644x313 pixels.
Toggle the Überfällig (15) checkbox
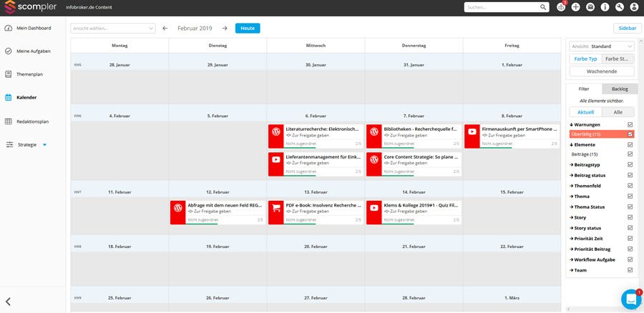click(630, 134)
